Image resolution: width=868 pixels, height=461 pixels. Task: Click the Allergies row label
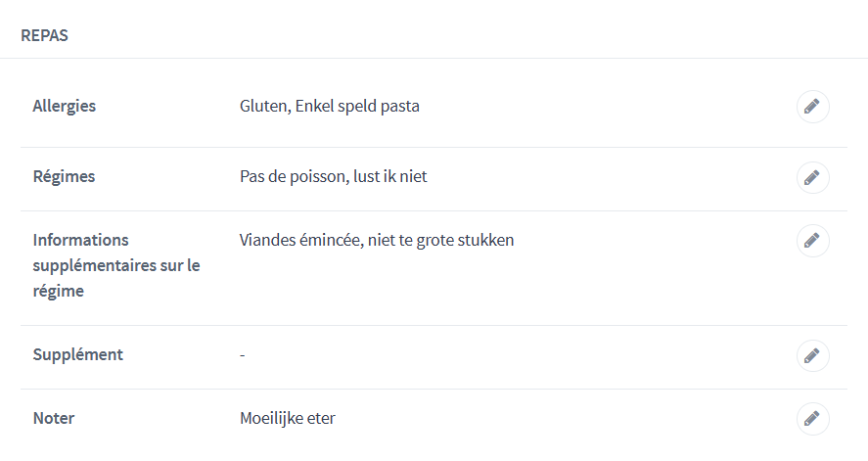click(x=65, y=106)
